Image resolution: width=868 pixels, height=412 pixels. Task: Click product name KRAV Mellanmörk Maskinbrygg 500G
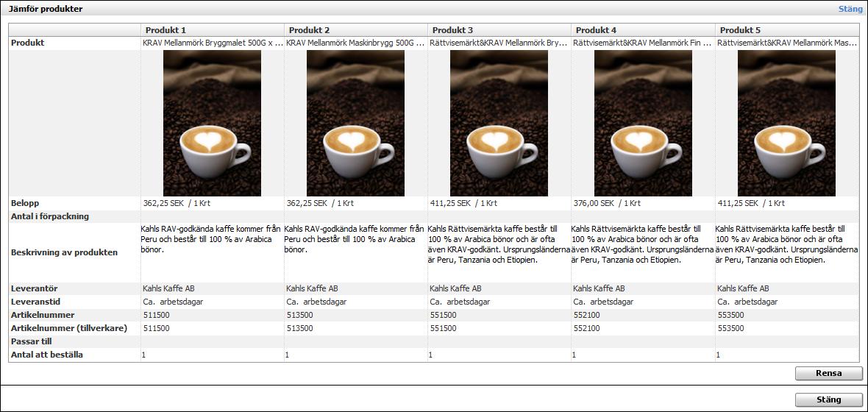(x=356, y=43)
